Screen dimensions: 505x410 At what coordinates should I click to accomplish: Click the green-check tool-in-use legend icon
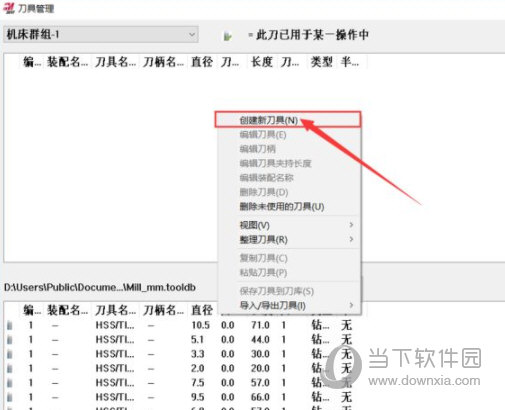(x=227, y=35)
